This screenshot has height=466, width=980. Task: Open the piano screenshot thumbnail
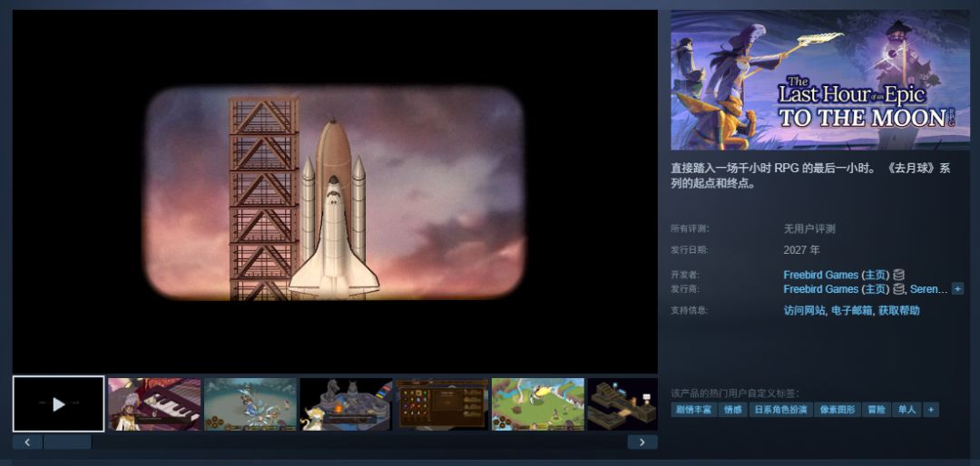tap(154, 404)
